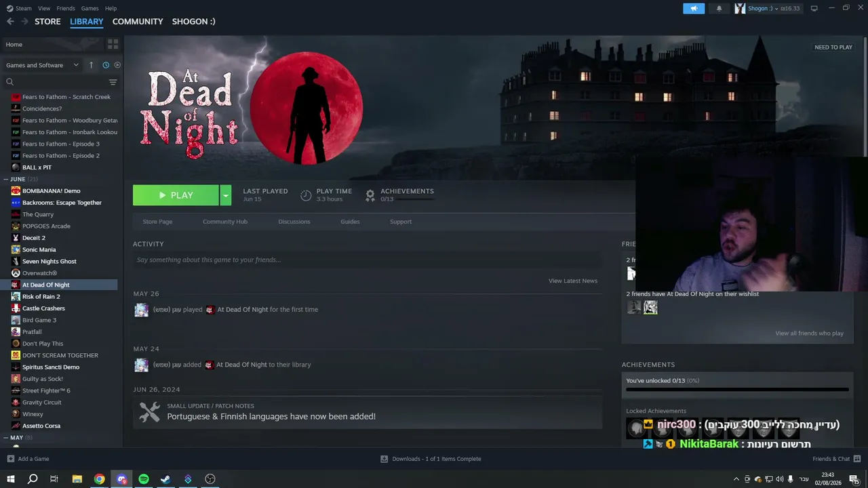Screen dimensions: 868x488
Task: Select Backrooms: Escape Together in library
Action: pyautogui.click(x=60, y=203)
